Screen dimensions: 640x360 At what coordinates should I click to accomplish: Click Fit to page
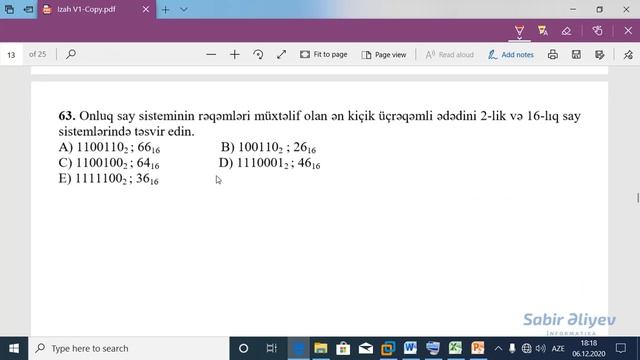coord(324,54)
